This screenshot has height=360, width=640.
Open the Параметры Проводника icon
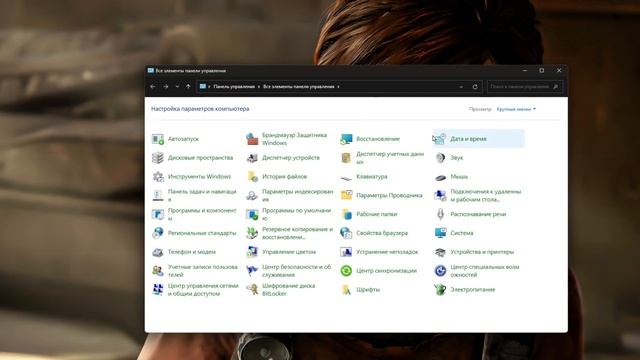click(346, 196)
